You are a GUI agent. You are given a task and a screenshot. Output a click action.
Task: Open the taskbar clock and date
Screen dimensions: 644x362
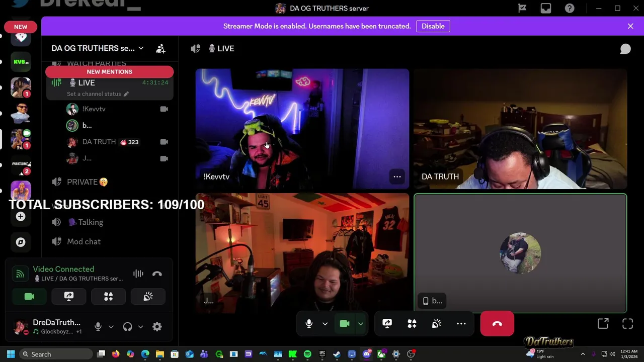pos(629,354)
